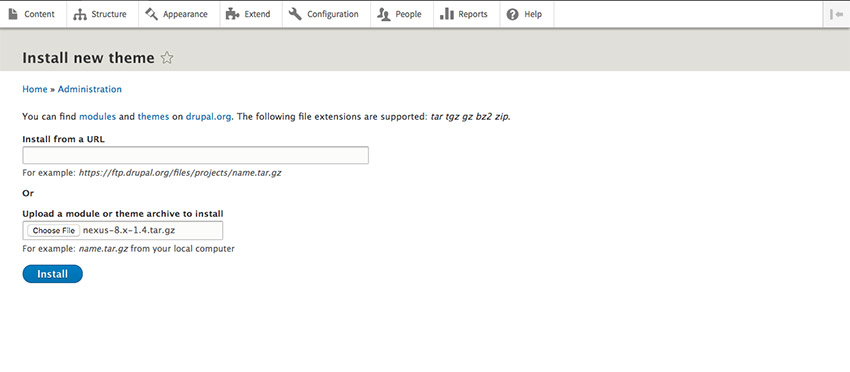This screenshot has height=372, width=850.
Task: Open the themes link
Action: coord(153,116)
